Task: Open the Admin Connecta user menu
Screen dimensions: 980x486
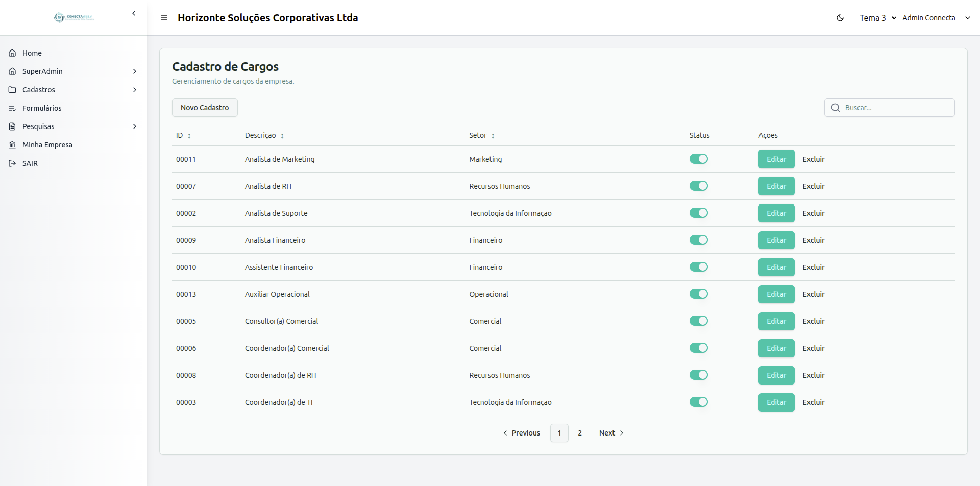Action: tap(936, 18)
